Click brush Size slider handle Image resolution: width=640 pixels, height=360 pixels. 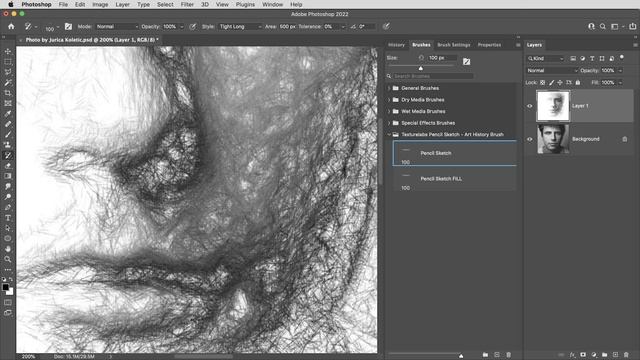420,68
